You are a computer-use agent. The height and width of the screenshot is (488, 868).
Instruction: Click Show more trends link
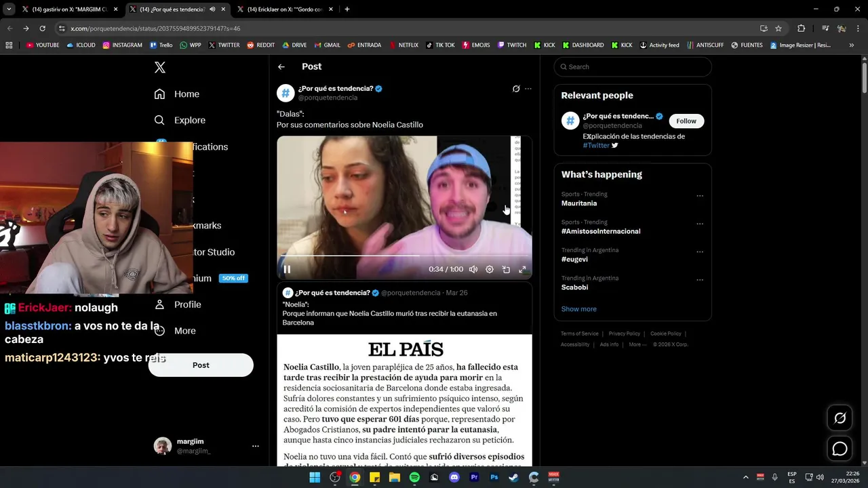578,309
